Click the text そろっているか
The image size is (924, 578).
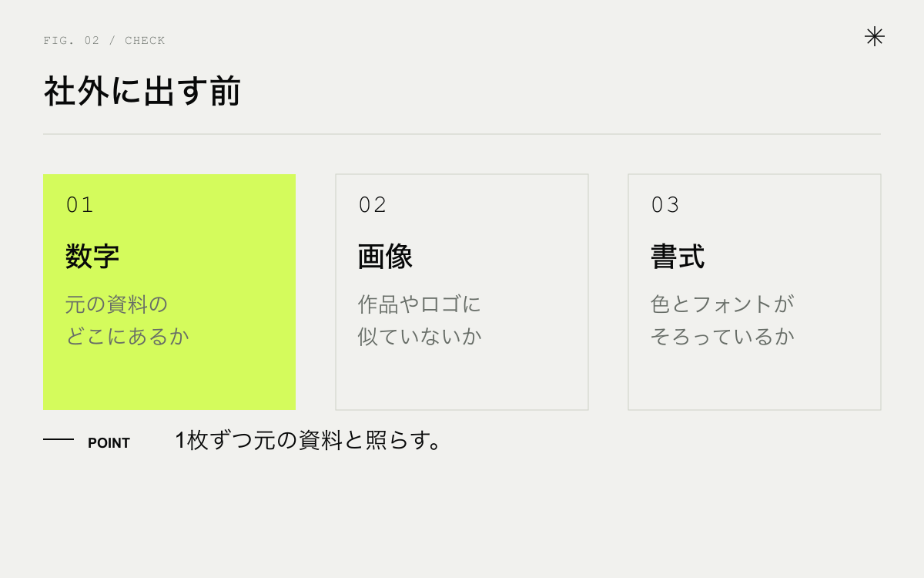[722, 337]
